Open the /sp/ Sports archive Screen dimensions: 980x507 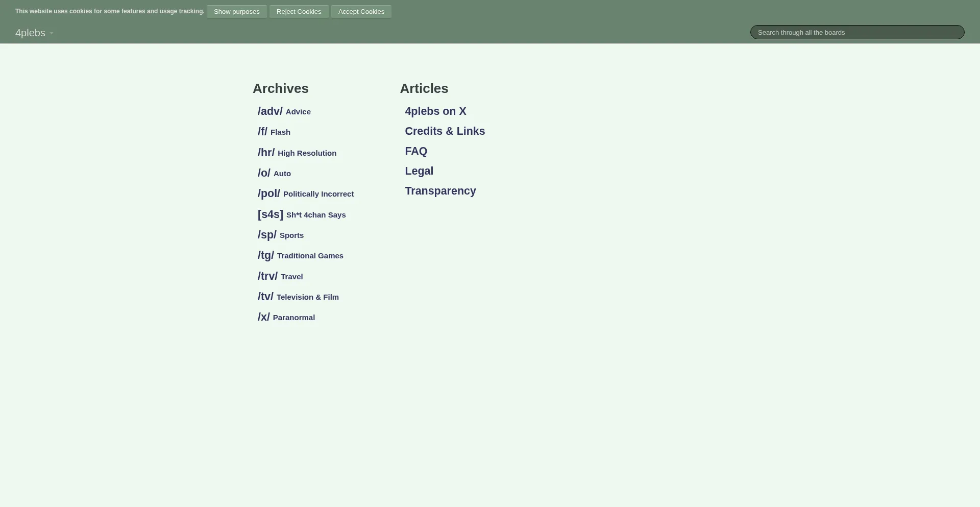pyautogui.click(x=281, y=235)
